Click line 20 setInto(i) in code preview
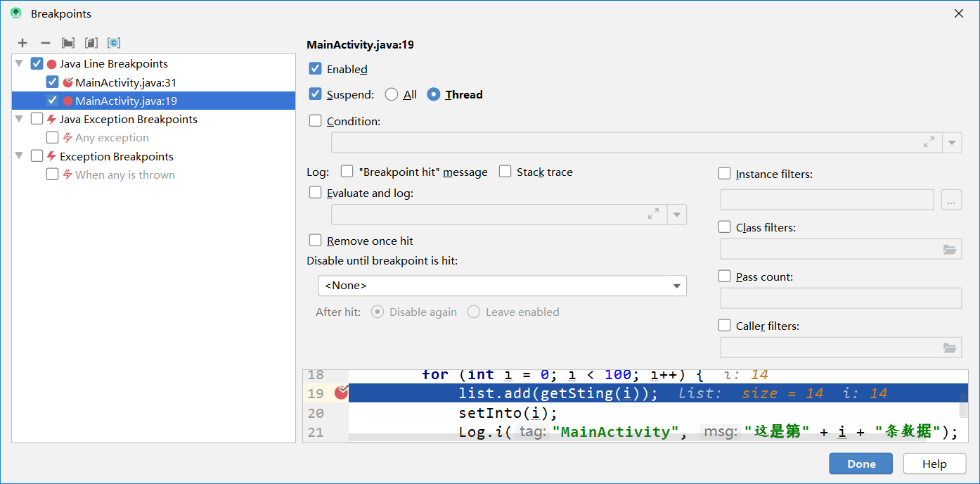980x484 pixels. (x=508, y=413)
